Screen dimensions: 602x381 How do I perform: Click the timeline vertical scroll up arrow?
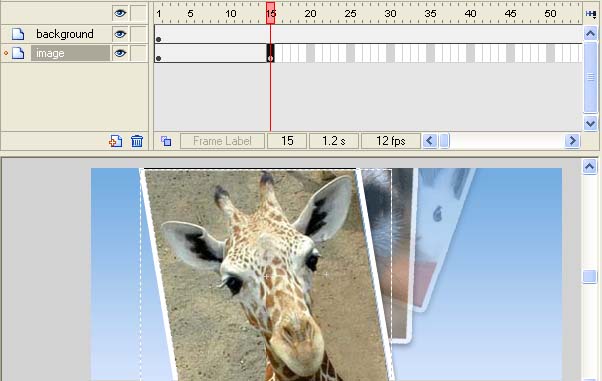point(590,34)
